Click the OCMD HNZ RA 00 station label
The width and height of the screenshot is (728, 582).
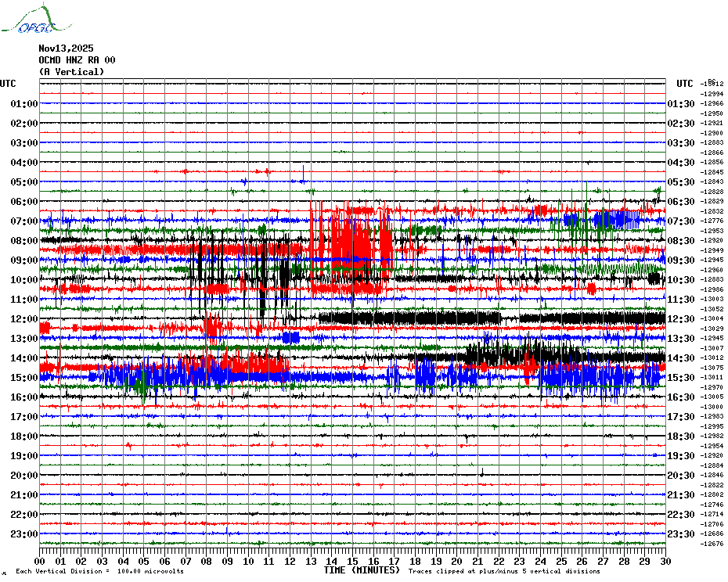pyautogui.click(x=77, y=60)
